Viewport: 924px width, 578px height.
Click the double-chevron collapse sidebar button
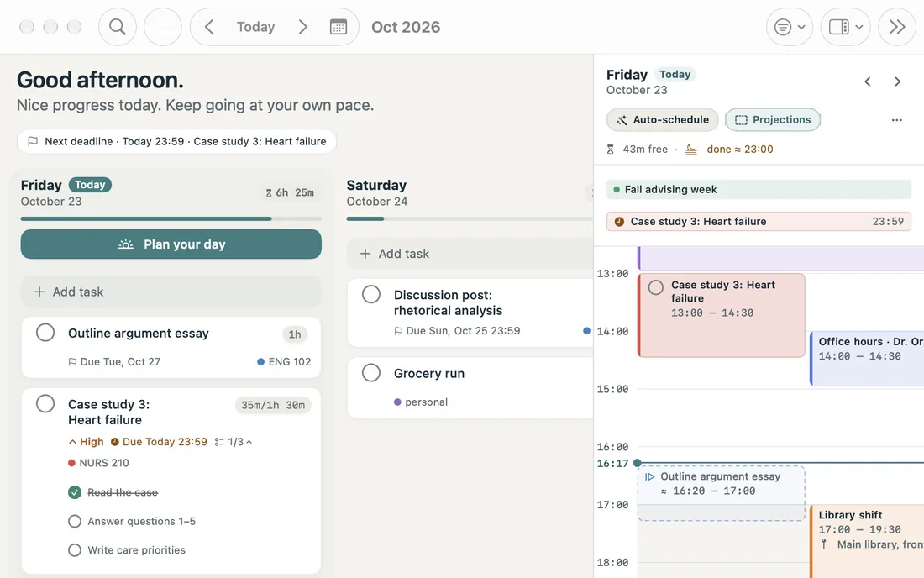[897, 27]
